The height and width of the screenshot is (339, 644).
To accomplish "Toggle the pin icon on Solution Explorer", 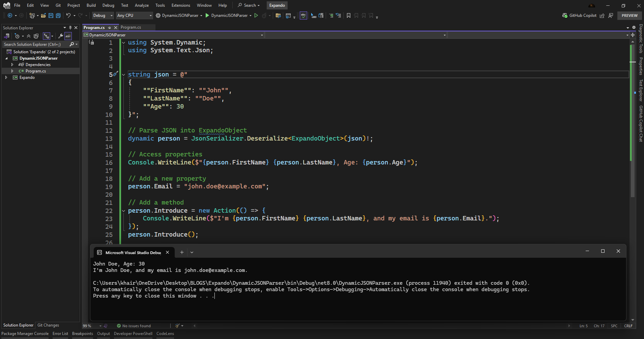I will [70, 28].
